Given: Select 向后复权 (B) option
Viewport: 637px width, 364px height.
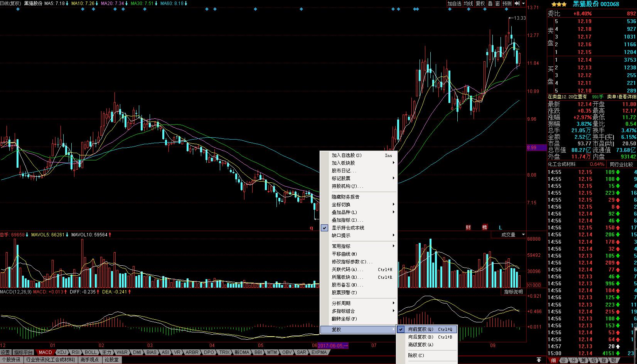Looking at the screenshot, I should (x=427, y=337).
